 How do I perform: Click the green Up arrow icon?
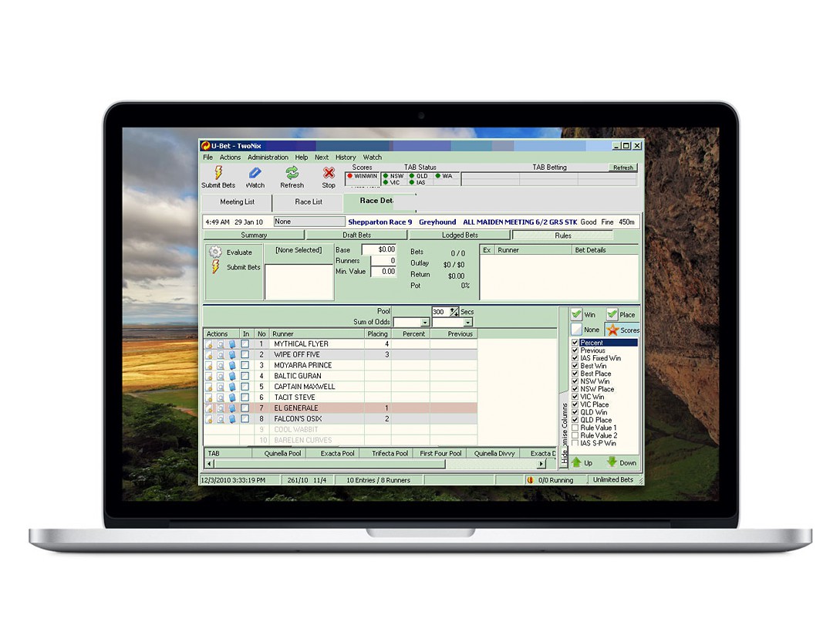[x=576, y=462]
